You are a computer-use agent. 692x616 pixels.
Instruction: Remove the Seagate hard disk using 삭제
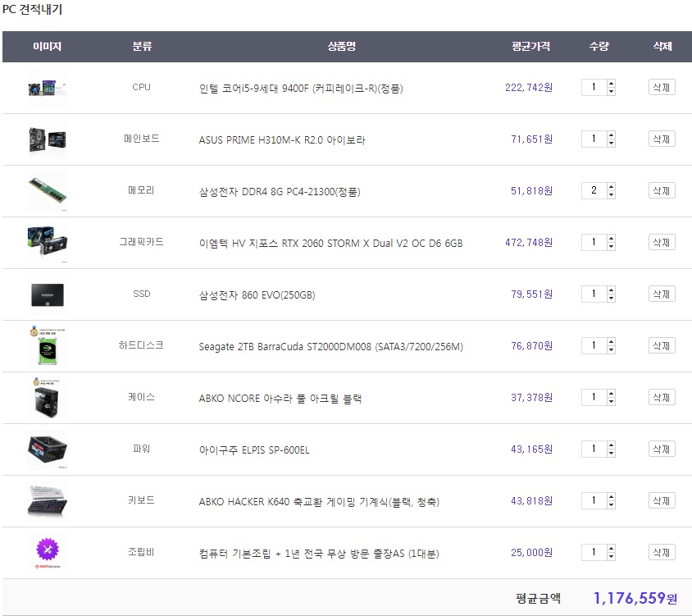pyautogui.click(x=661, y=346)
